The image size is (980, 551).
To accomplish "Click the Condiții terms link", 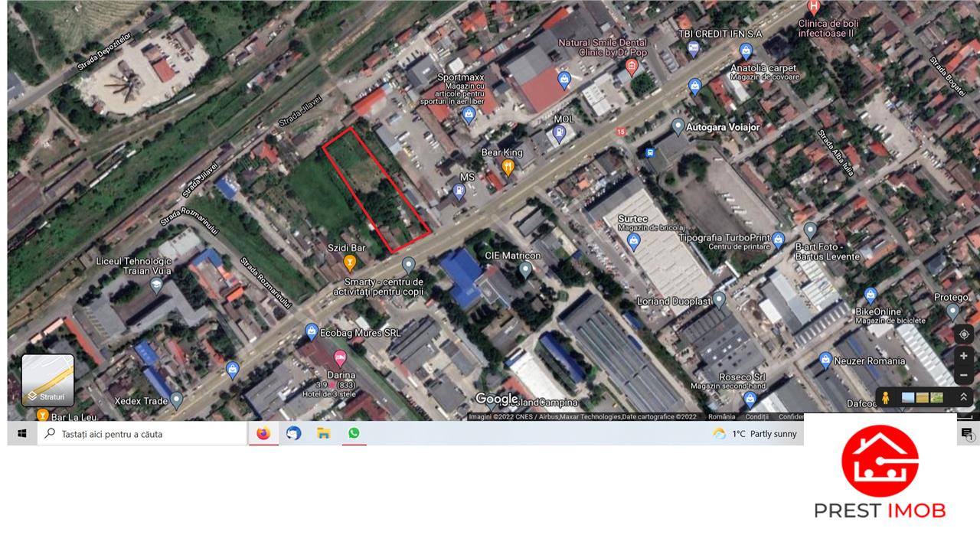I will [756, 417].
